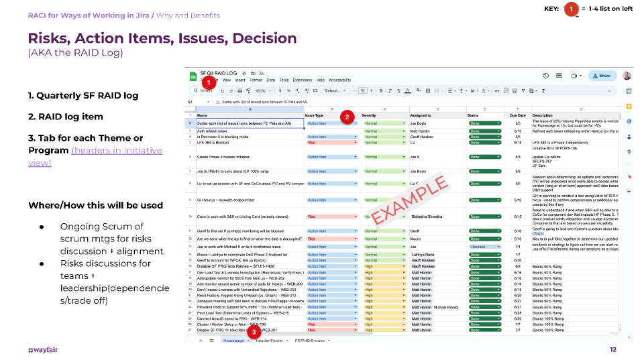Viewport: 644px width, 362px height.
Task: Decrease font size with the minus button
Action: pyautogui.click(x=354, y=90)
